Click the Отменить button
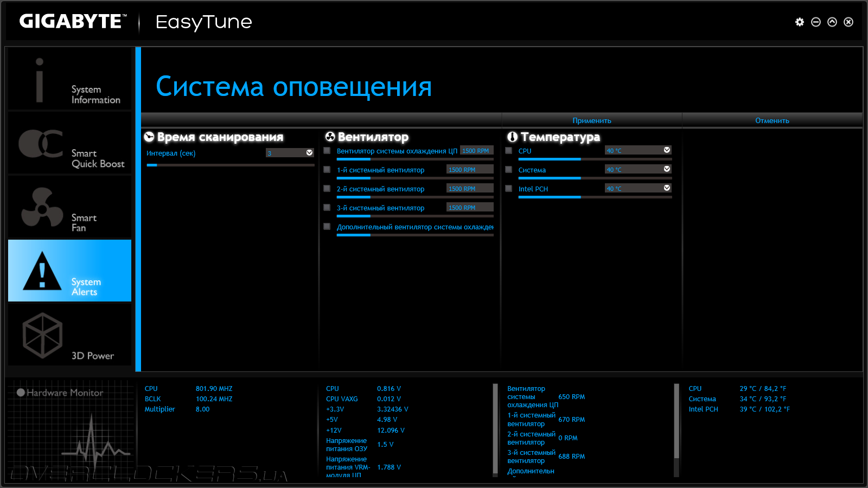This screenshot has height=488, width=868. click(772, 120)
